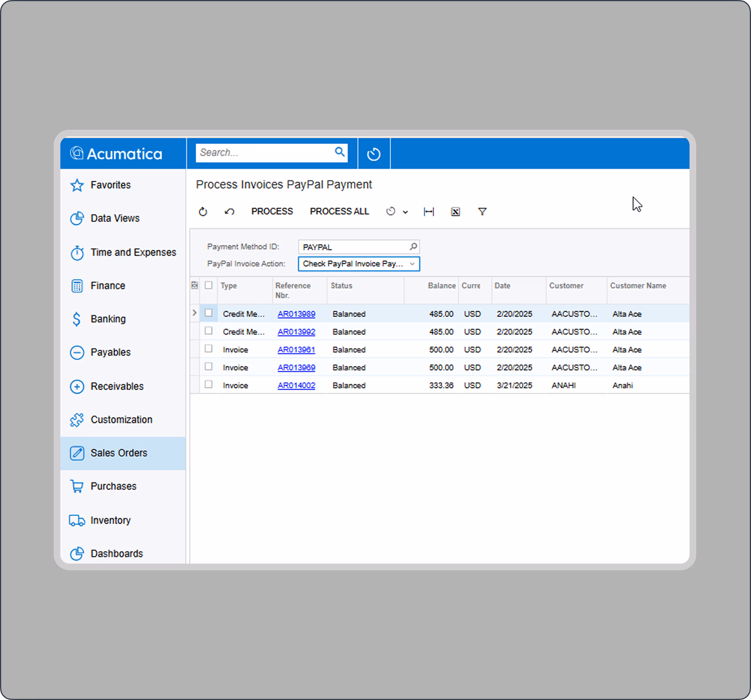
Task: Click the Balance column header
Action: point(441,286)
